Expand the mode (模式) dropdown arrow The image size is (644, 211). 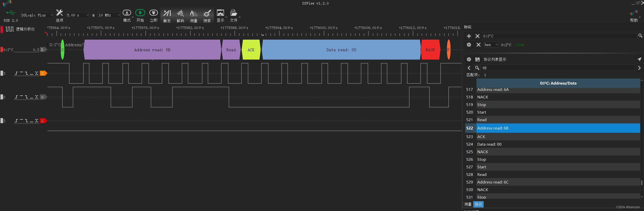(x=133, y=17)
